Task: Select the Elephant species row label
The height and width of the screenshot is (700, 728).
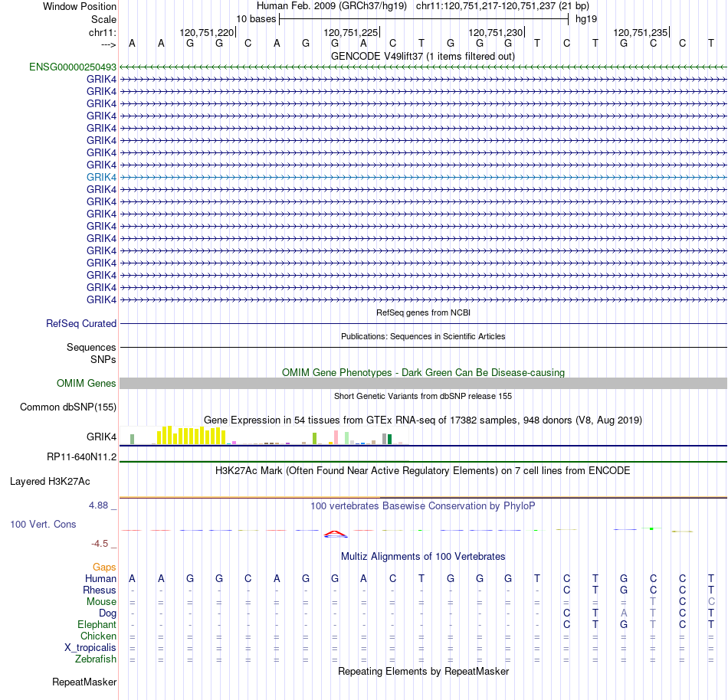Action: [97, 624]
